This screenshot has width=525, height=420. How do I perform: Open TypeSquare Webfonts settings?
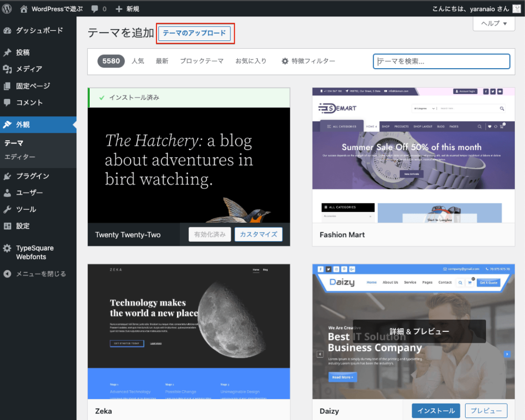[x=38, y=253]
